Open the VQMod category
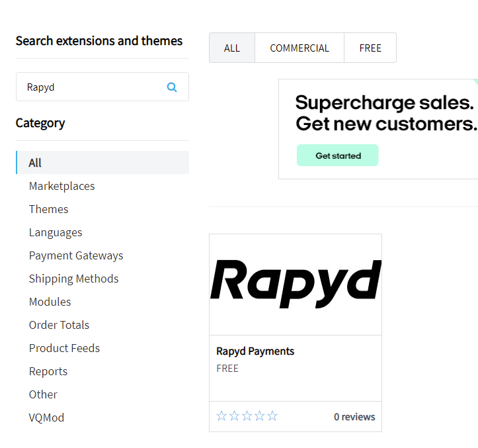 [x=46, y=418]
